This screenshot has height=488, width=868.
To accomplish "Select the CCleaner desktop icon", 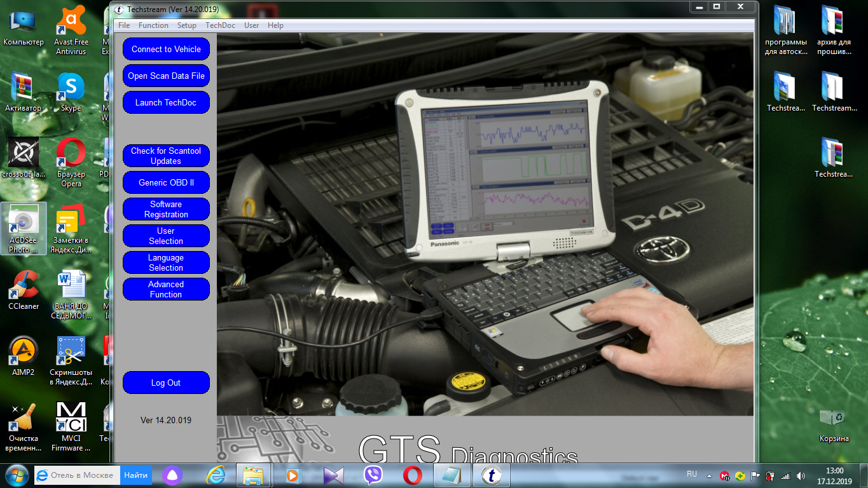I will 24,290.
